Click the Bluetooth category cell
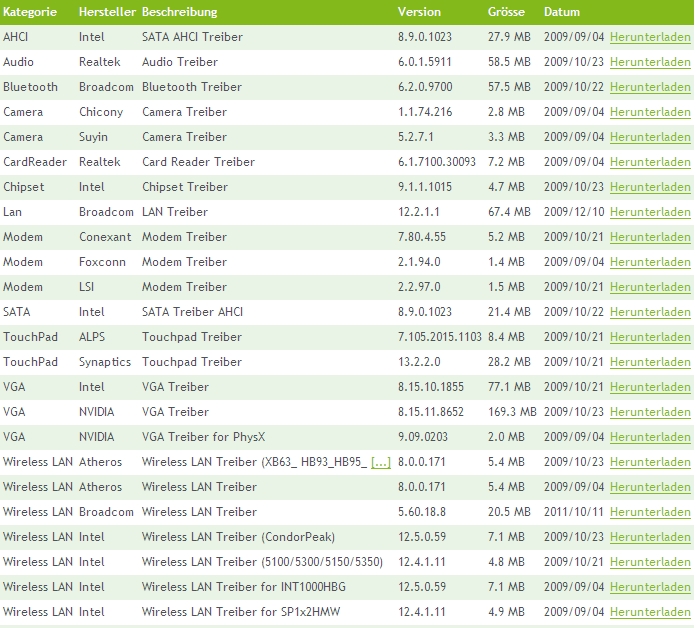Viewport: 696px width, 628px height. (30, 87)
